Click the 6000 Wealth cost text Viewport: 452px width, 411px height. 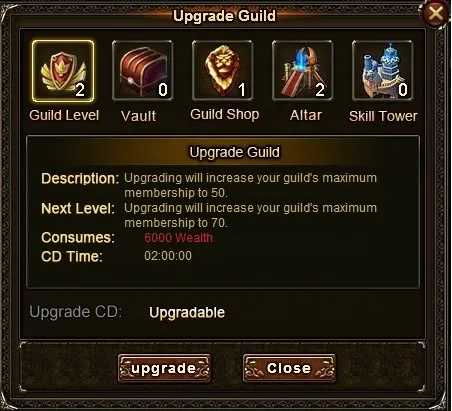[178, 238]
